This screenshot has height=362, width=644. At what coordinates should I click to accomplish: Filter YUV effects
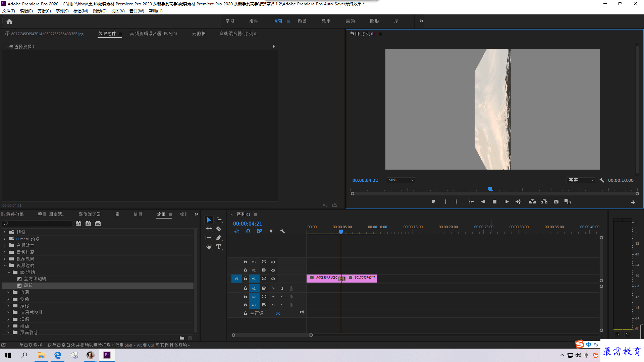pos(98,223)
